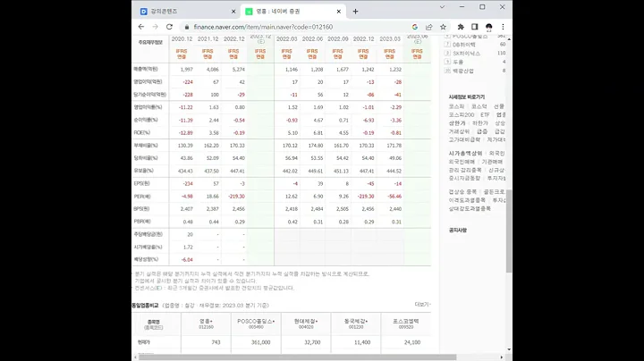Screen dimensions: 644x361
Task: Switch to the 강의콘텐츠 tab
Action: [x=187, y=12]
